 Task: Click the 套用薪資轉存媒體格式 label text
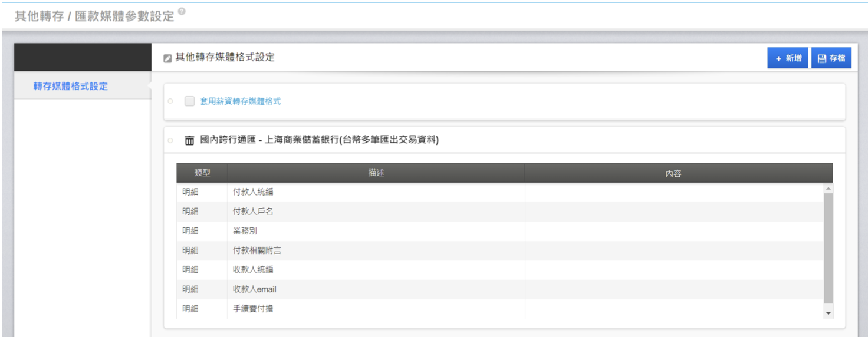click(240, 101)
